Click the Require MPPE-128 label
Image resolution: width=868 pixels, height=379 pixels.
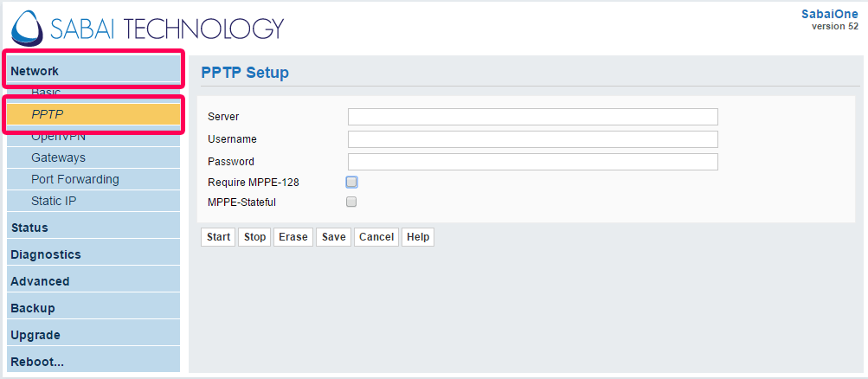[x=254, y=182]
